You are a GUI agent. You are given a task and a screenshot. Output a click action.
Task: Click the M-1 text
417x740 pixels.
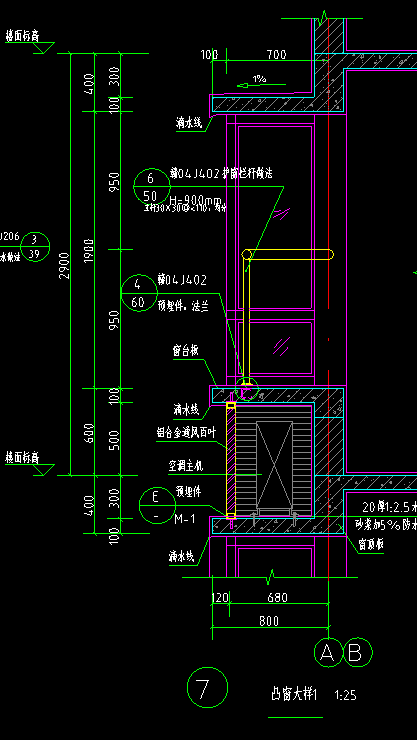[184, 519]
